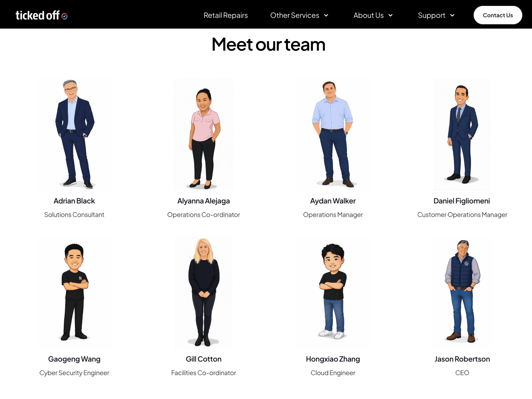Click the Gill Cotton name heading
The image size is (532, 399).
tap(203, 359)
